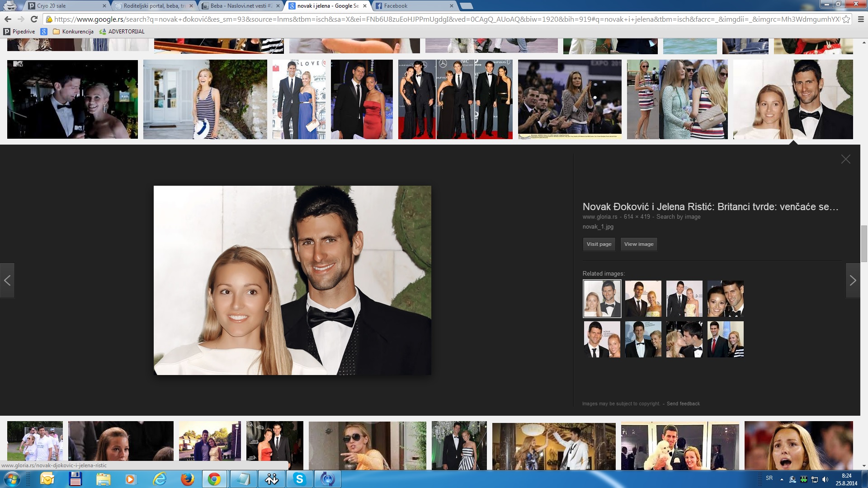Open Skype from the taskbar

299,479
